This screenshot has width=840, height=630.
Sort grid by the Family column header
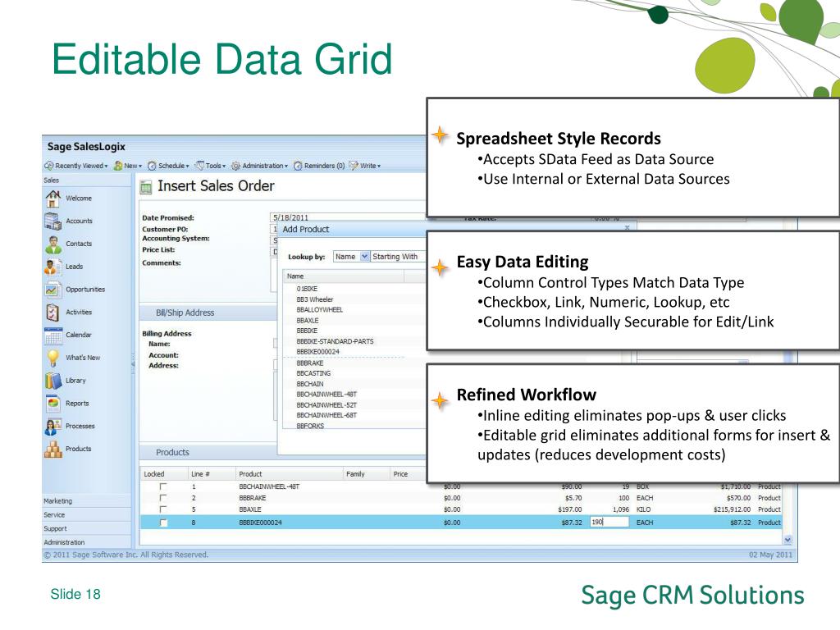tap(367, 474)
